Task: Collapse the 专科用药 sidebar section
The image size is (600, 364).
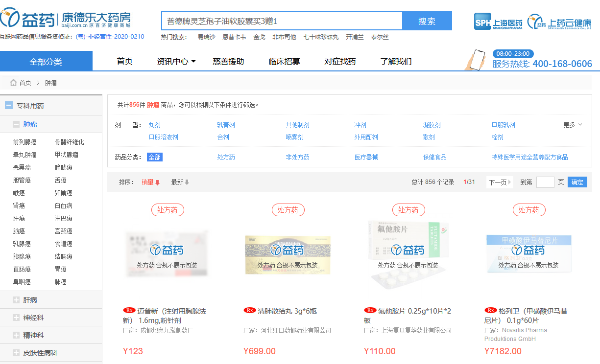Action: click(x=9, y=105)
